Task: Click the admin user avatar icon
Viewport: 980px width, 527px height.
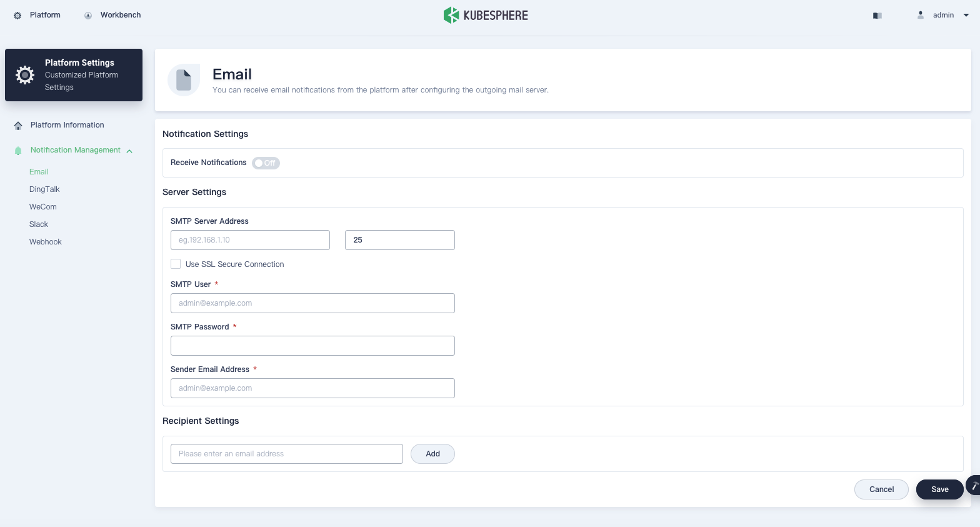Action: tap(921, 15)
